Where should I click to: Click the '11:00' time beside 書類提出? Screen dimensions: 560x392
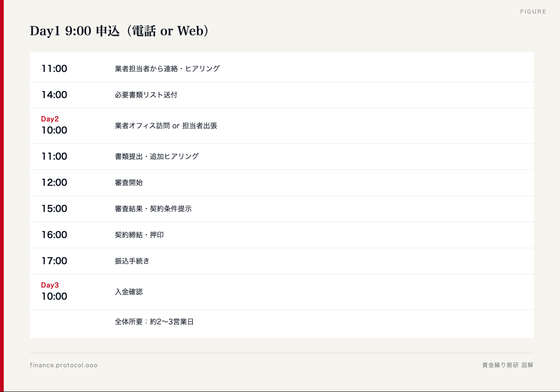click(54, 156)
